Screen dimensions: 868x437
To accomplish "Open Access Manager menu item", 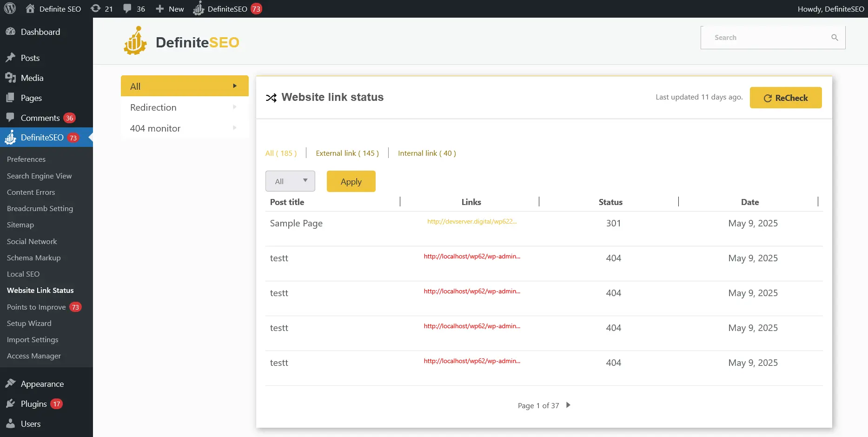I will 34,356.
